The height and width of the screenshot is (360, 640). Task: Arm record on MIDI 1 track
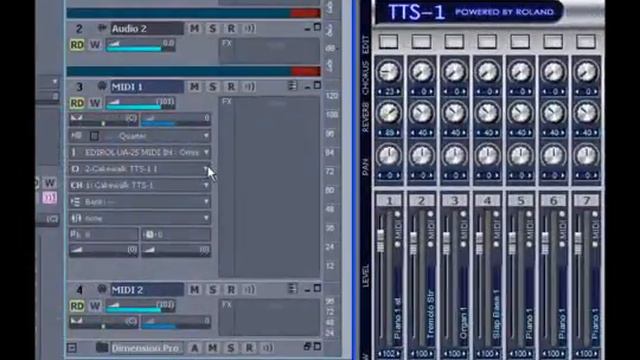click(x=231, y=87)
